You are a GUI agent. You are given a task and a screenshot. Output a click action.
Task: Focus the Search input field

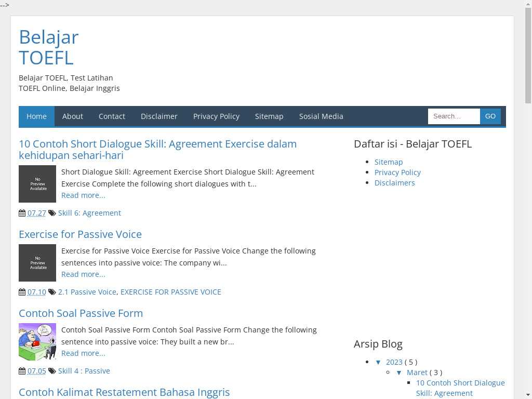454,116
